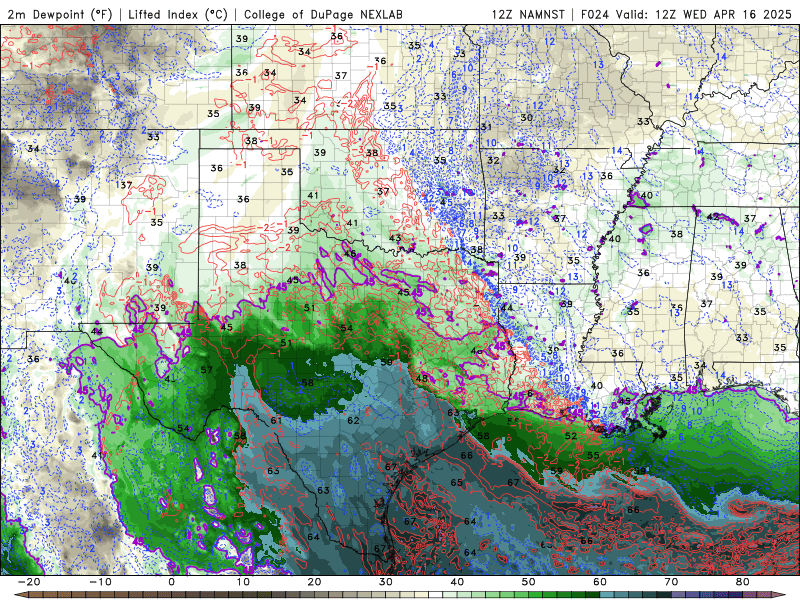Click the black '55' dewpoint value near the Gulf
This screenshot has height=600, width=800.
click(593, 455)
